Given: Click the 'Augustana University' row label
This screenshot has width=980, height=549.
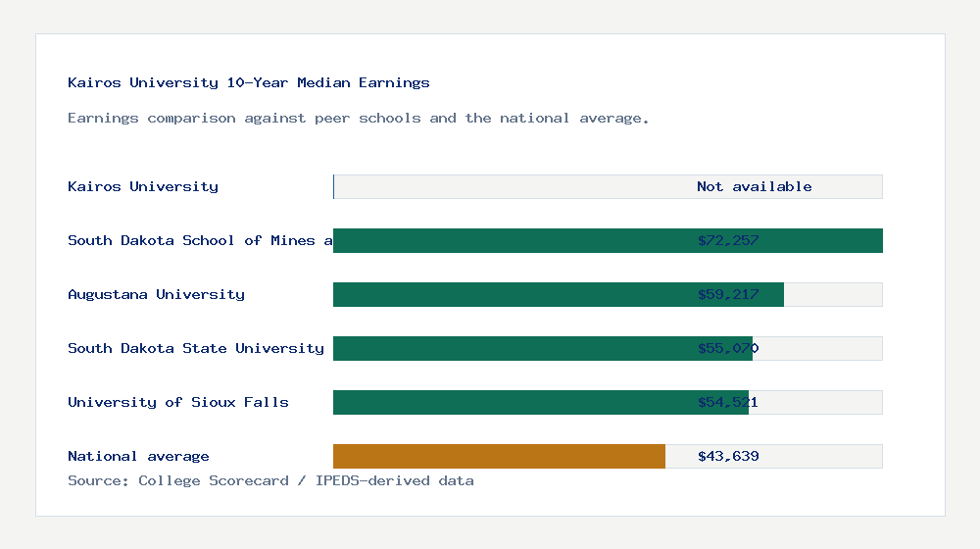Looking at the screenshot, I should tap(156, 294).
